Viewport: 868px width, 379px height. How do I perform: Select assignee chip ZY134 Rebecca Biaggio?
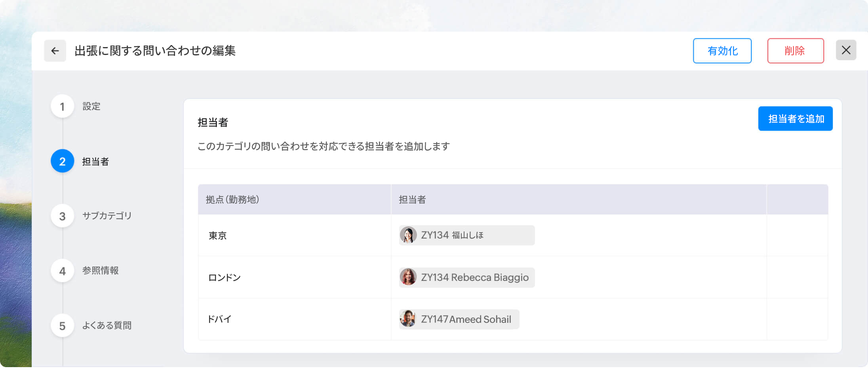tap(466, 277)
